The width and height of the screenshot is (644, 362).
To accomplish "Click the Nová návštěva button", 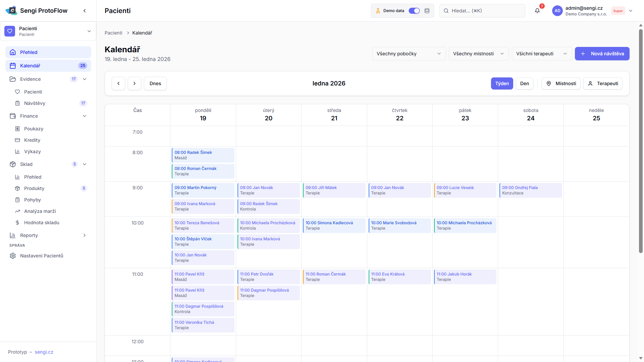I will coord(602,54).
